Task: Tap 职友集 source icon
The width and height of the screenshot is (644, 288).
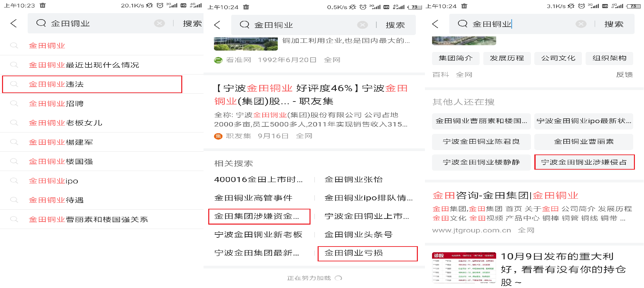Action: click(x=218, y=136)
